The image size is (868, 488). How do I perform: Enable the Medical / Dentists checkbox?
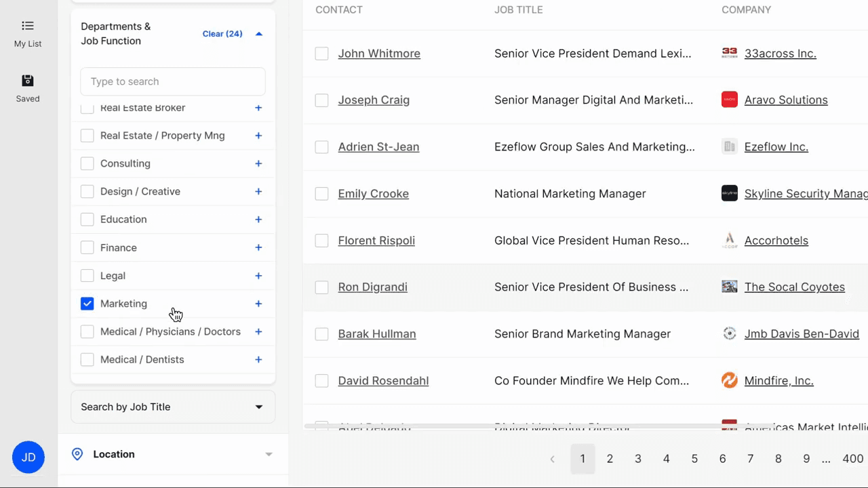(87, 360)
